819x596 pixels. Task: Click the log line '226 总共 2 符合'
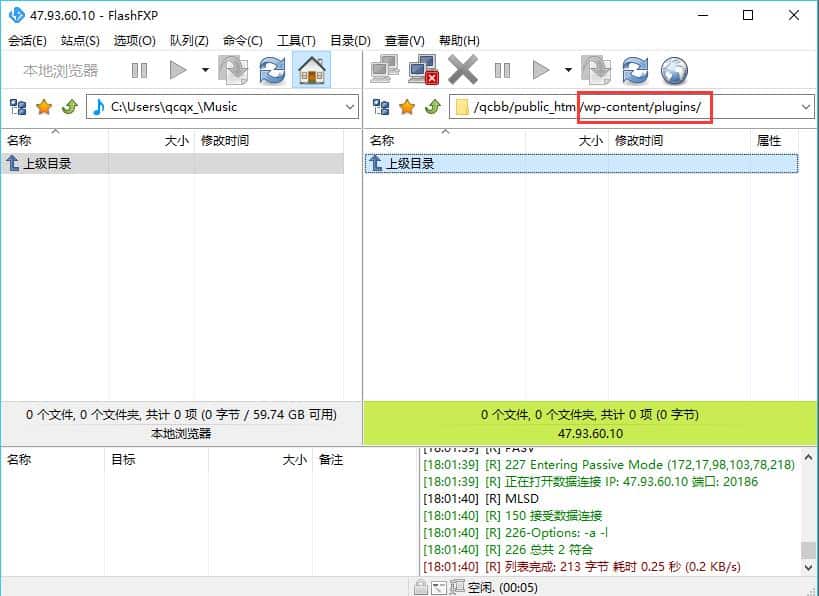(508, 550)
